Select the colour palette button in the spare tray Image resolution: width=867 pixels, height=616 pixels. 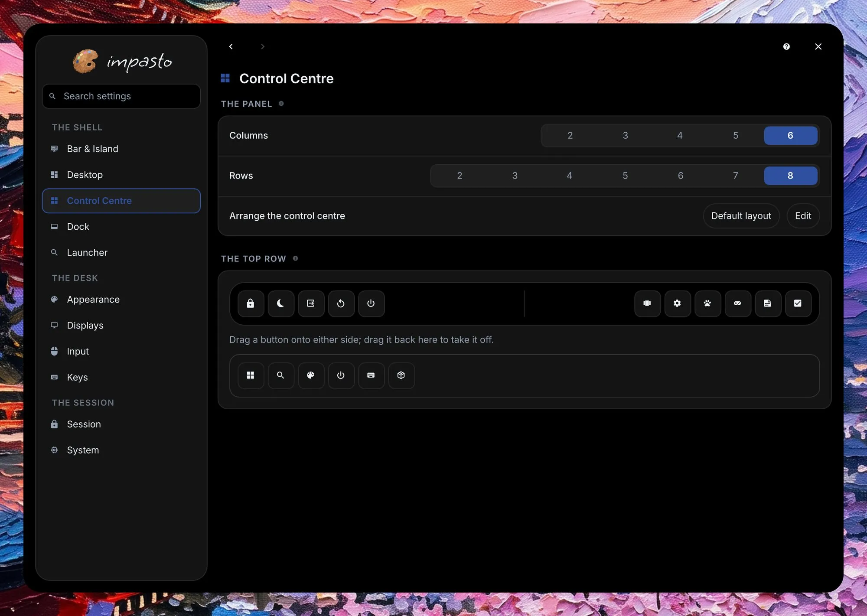311,375
